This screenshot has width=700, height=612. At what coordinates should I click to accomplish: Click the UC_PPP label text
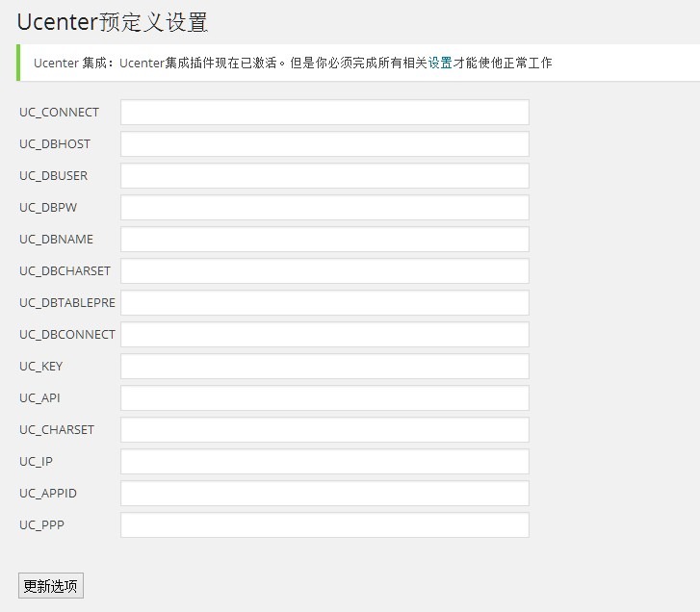(41, 525)
